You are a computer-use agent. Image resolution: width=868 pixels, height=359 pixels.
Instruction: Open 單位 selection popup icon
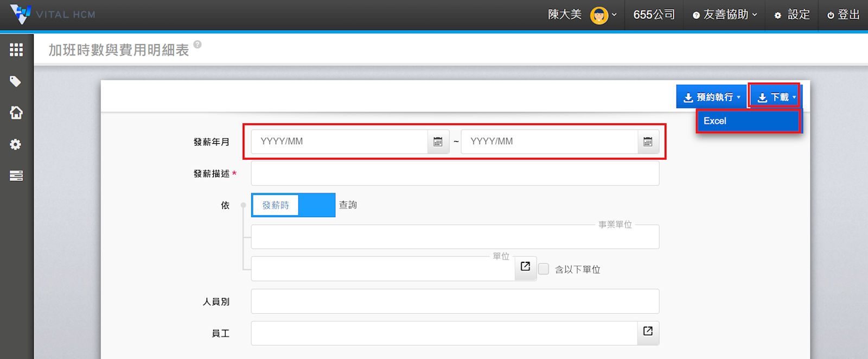[525, 267]
